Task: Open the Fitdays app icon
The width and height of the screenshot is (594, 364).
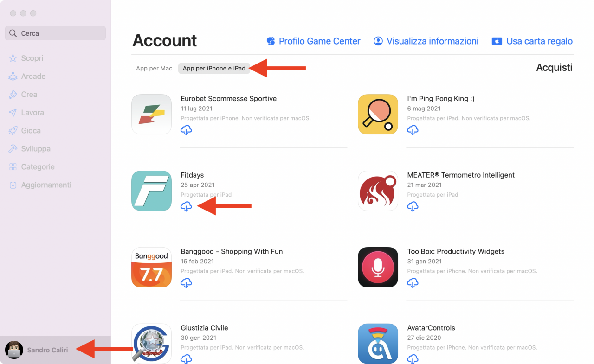Action: 152,191
